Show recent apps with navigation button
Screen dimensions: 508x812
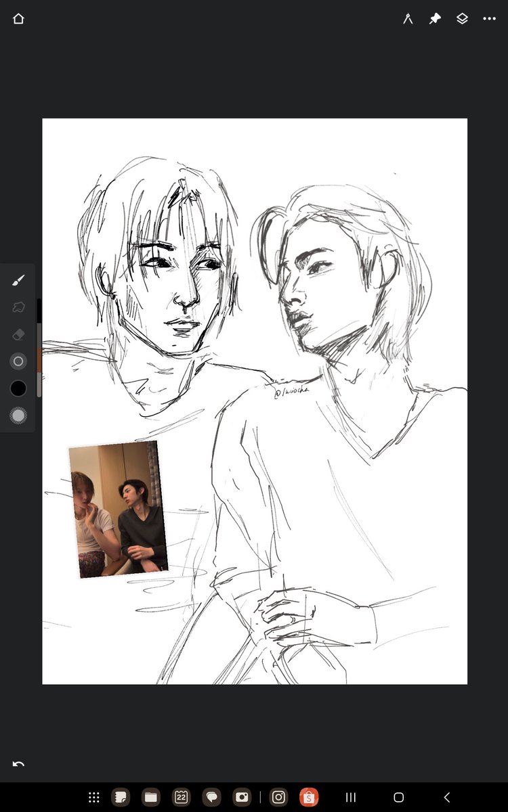(x=351, y=797)
